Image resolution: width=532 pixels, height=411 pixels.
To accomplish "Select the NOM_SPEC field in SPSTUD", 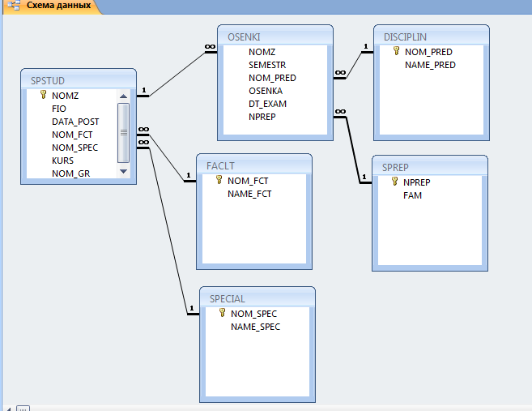I will point(75,148).
